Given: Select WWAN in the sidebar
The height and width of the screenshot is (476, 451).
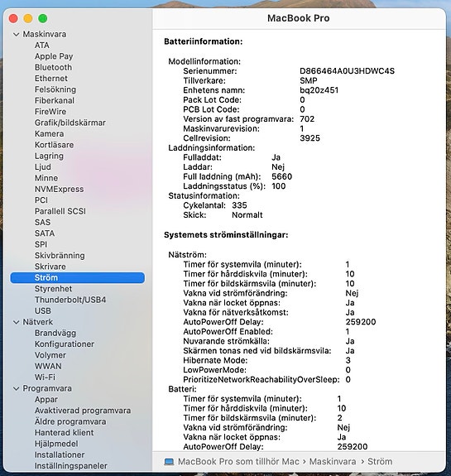Looking at the screenshot, I should click(x=48, y=367).
